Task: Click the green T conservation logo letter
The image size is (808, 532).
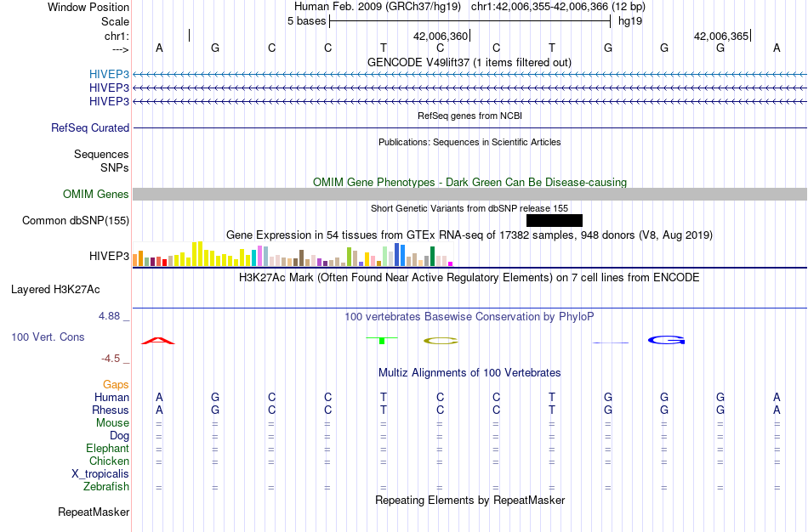Action: 382,341
